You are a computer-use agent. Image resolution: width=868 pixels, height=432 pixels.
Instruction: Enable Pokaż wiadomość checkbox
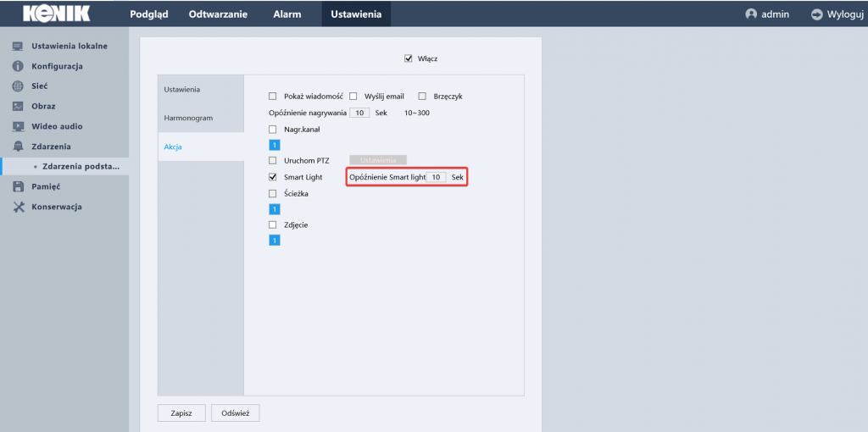click(273, 97)
